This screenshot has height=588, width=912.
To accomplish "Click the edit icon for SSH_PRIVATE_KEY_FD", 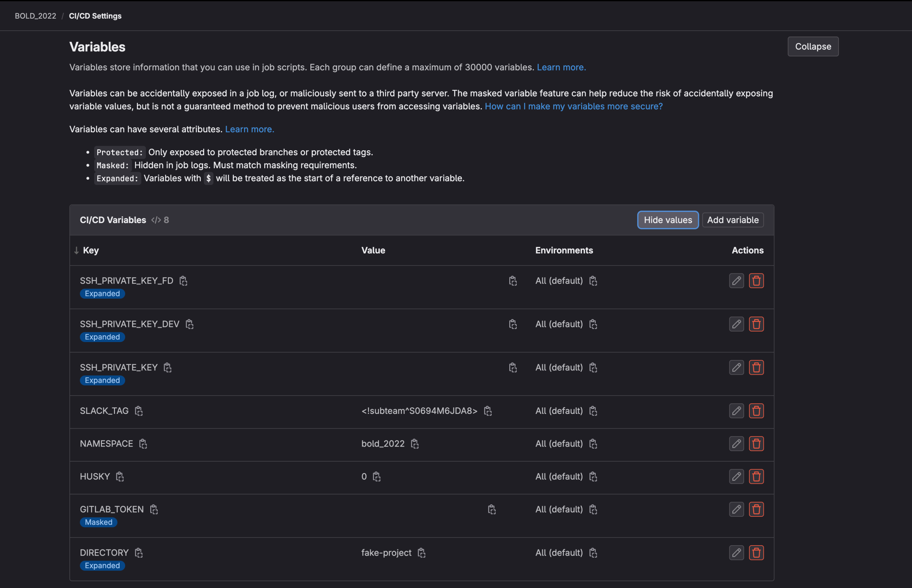I will (x=737, y=280).
